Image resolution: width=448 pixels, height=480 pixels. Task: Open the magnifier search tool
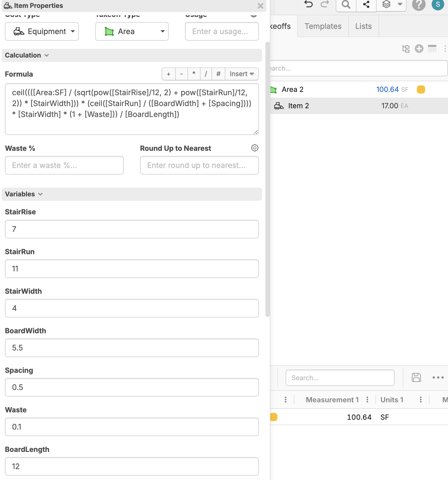(x=346, y=5)
